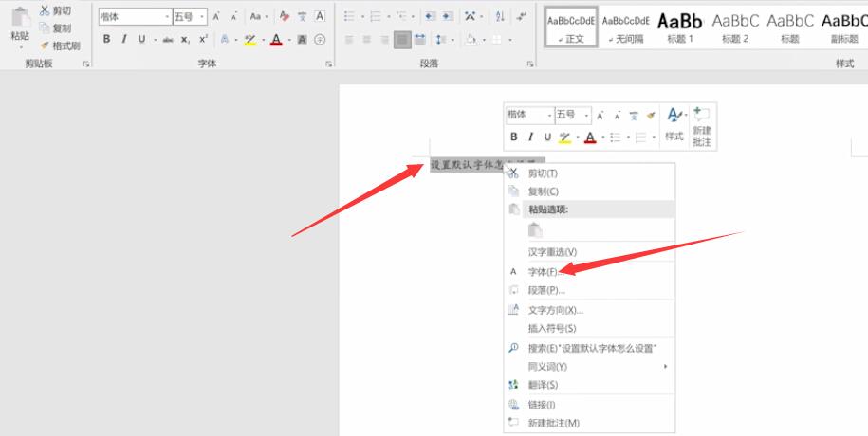Activate the 格式刷 format painter
This screenshot has height=436, width=868.
pyautogui.click(x=60, y=45)
